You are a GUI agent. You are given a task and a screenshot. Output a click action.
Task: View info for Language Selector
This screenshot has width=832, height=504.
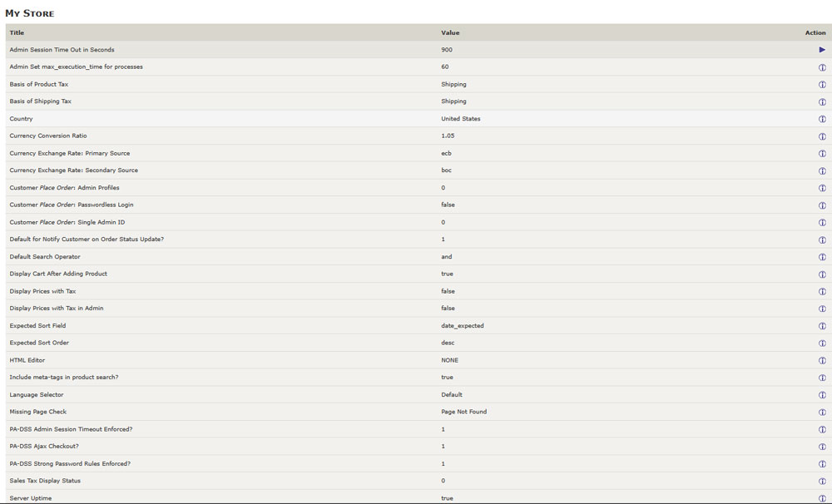click(821, 394)
